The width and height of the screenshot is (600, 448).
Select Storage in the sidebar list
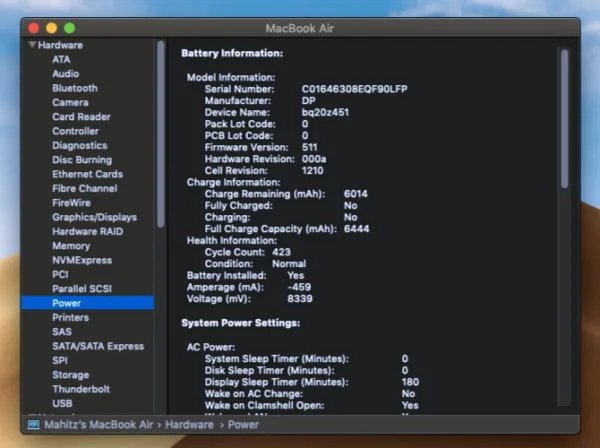[70, 375]
